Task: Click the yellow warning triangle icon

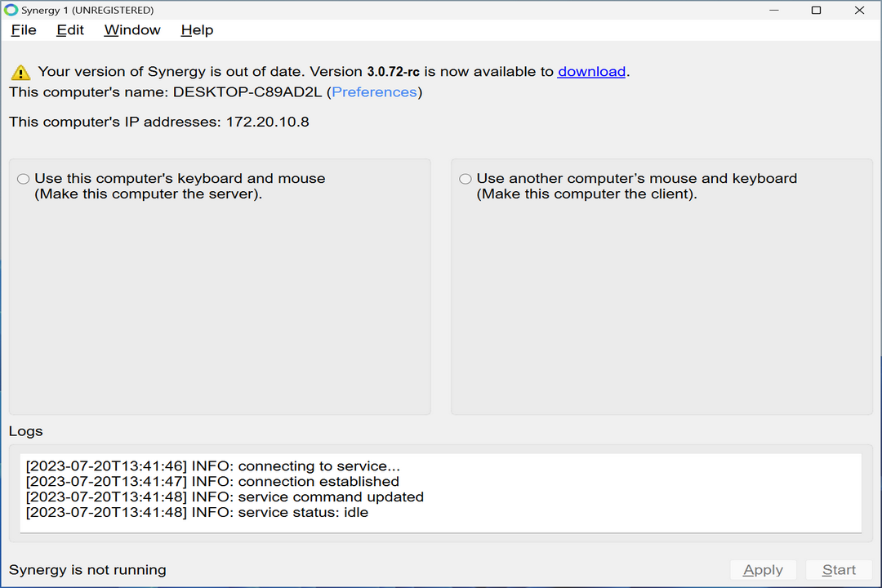Action: [20, 72]
